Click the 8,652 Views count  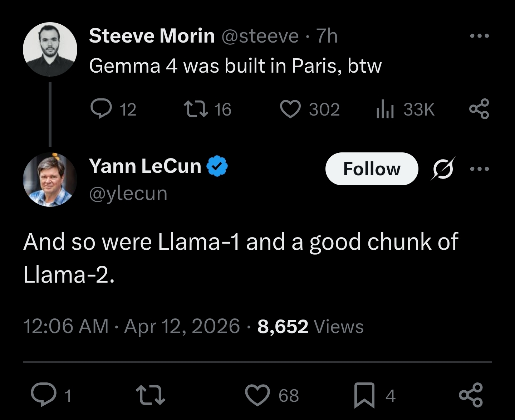click(x=310, y=326)
